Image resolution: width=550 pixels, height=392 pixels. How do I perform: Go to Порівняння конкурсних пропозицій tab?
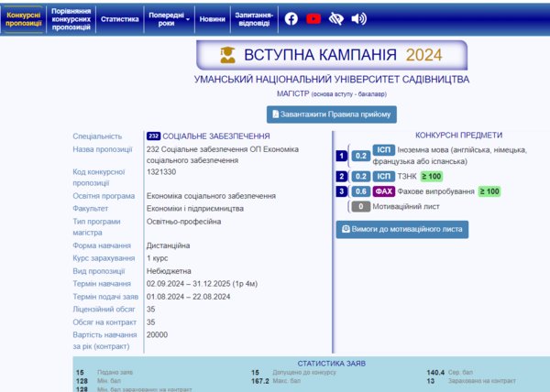pyautogui.click(x=71, y=18)
